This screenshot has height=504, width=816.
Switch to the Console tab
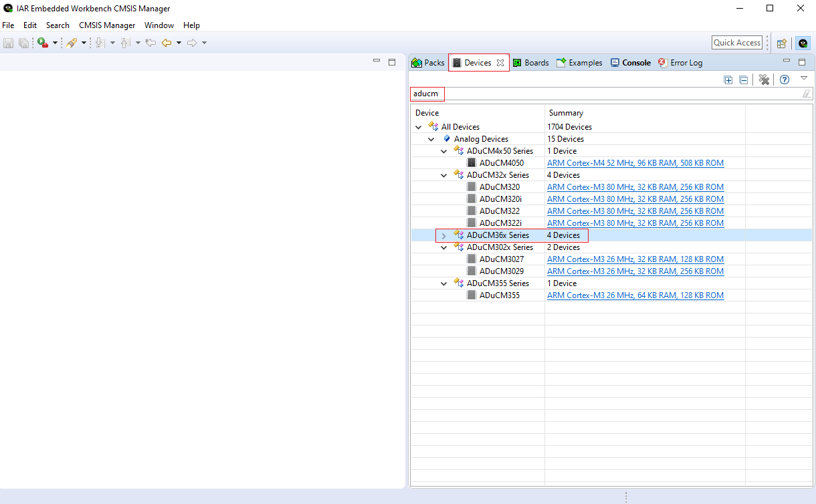point(630,63)
